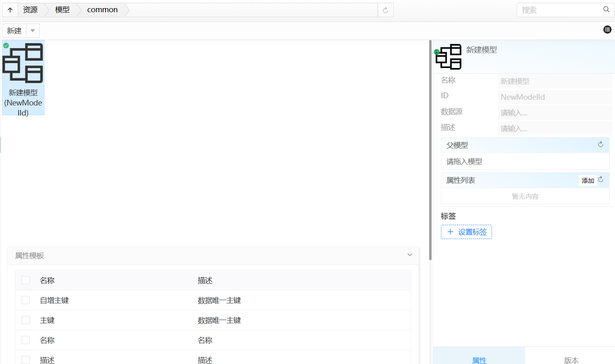Viewport: 615px width, 364px height.
Task: Switch to list view icon
Action: tap(607, 29)
